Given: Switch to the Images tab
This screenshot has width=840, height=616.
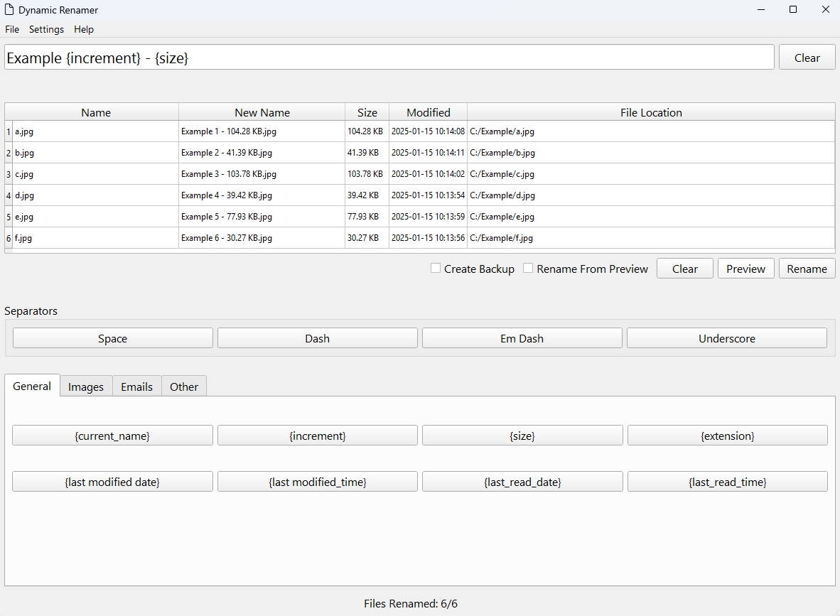Looking at the screenshot, I should [x=86, y=387].
